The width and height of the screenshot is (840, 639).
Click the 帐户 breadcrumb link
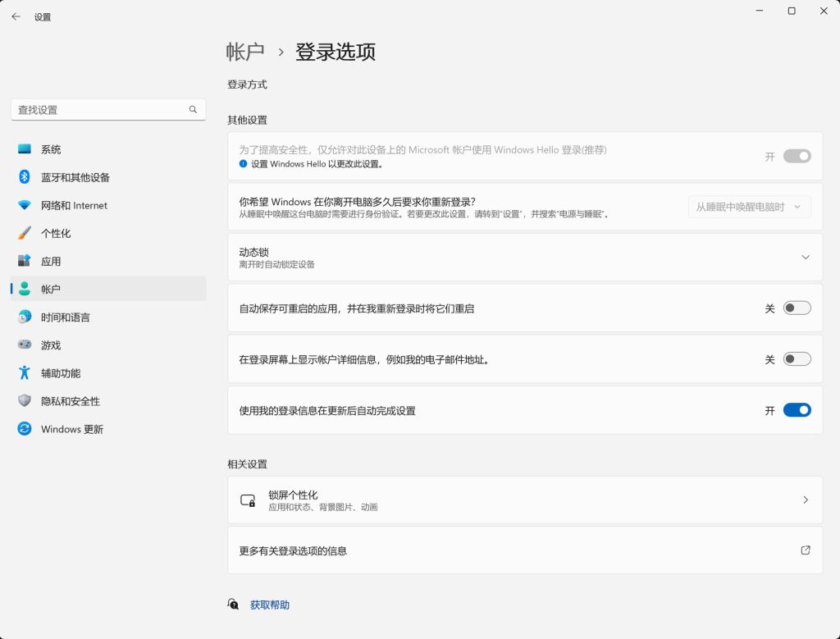point(245,52)
